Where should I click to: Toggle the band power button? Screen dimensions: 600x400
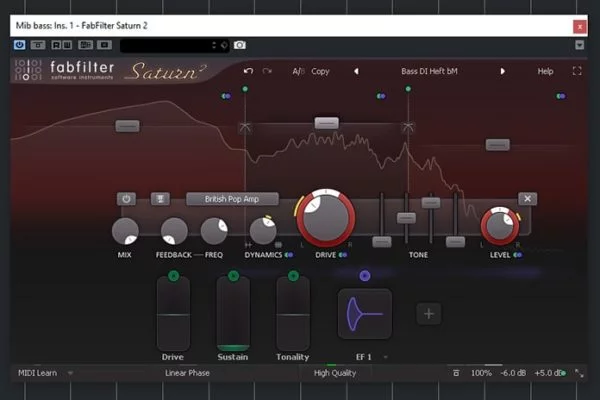pos(126,199)
